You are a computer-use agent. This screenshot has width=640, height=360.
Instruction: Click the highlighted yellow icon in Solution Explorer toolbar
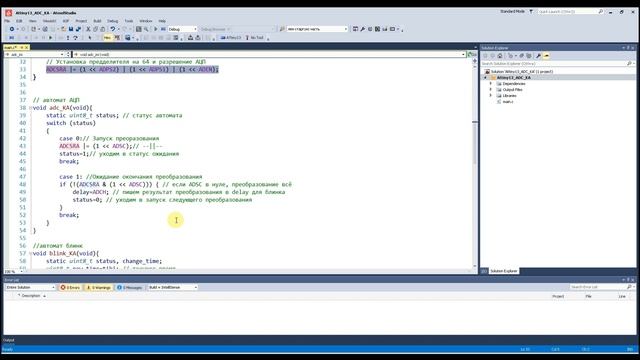(546, 56)
